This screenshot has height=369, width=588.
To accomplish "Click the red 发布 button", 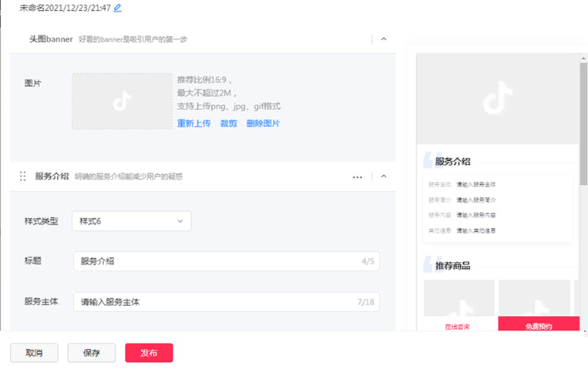I will tap(149, 353).
